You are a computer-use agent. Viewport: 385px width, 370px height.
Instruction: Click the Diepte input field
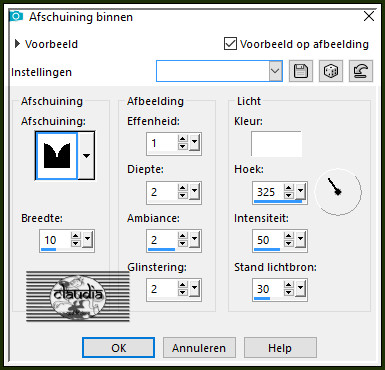pos(162,192)
